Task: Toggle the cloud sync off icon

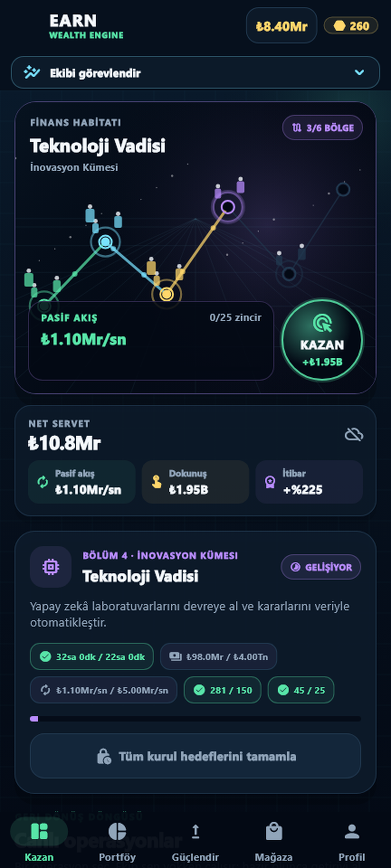Action: (354, 434)
